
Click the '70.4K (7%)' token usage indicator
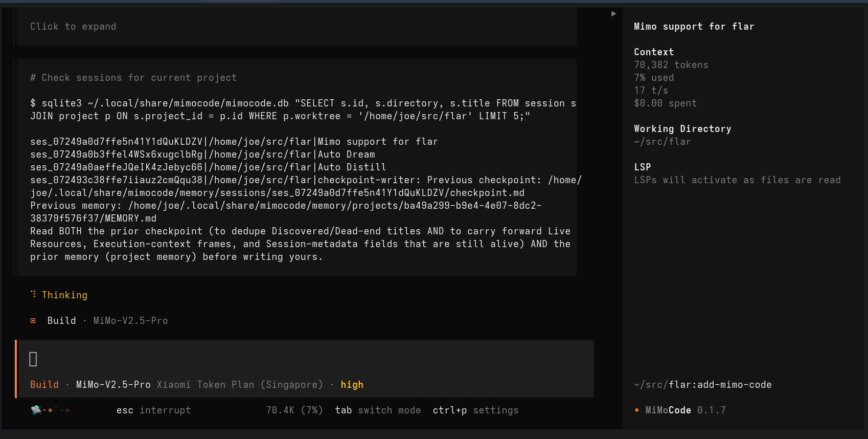294,410
